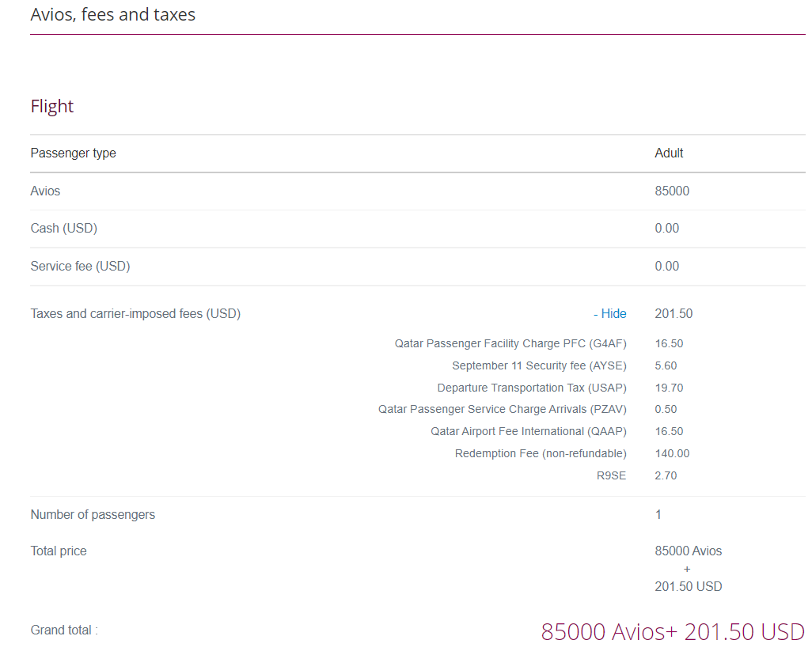Select the Flight section heading
Screen dimensions: 812x655
tap(51, 106)
